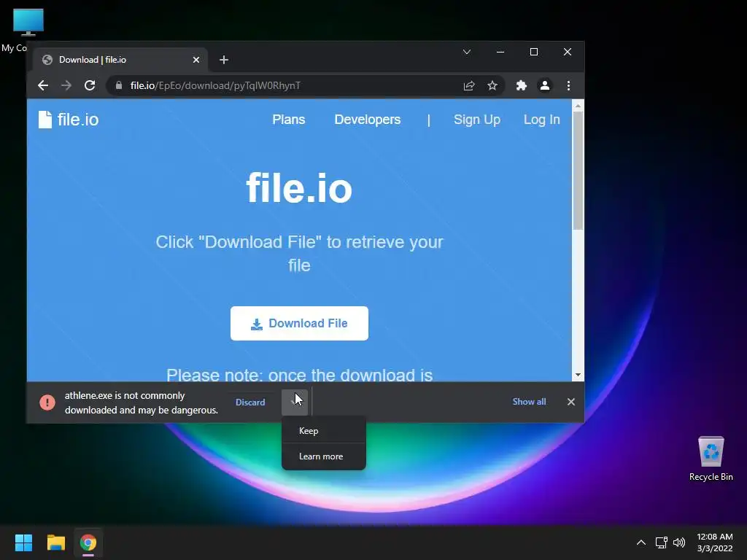Click the Chrome taskbar icon
This screenshot has height=560, width=747.
coord(88,542)
